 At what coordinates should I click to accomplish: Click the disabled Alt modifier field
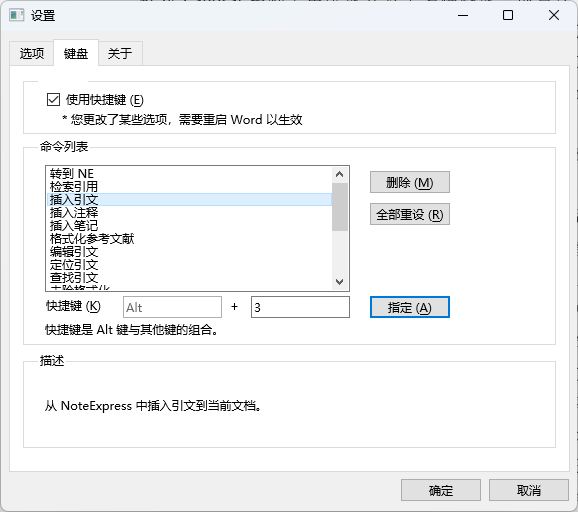pos(172,307)
